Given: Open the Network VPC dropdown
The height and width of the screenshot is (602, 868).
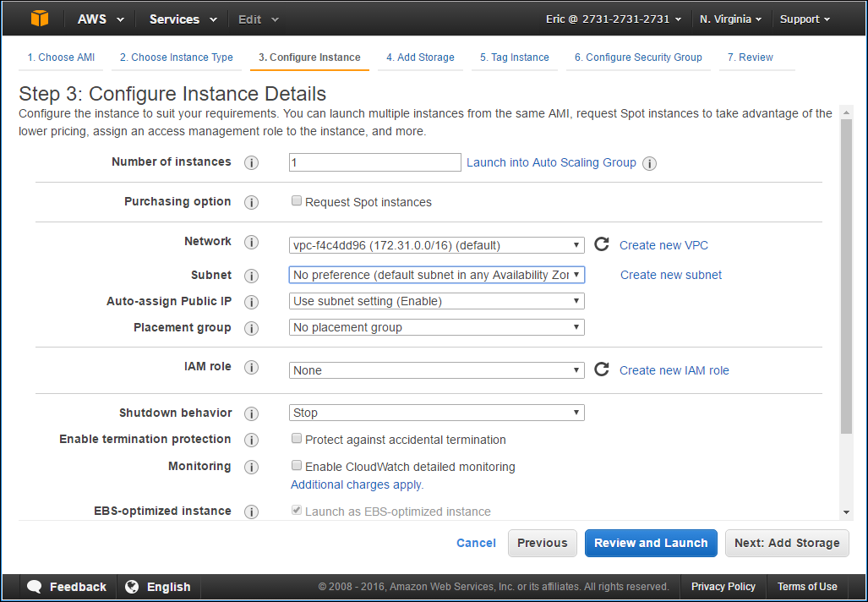Looking at the screenshot, I should pyautogui.click(x=437, y=245).
